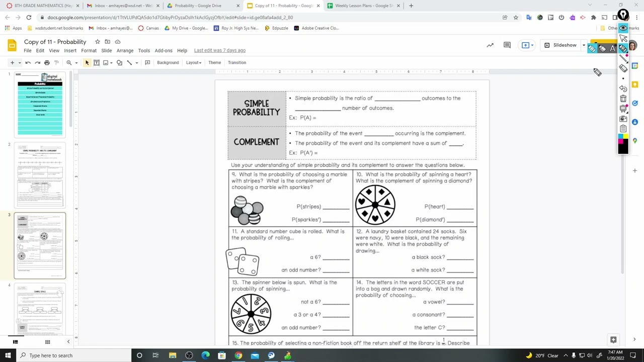This screenshot has height=362, width=644.
Task: Click the Background button
Action: 168,63
